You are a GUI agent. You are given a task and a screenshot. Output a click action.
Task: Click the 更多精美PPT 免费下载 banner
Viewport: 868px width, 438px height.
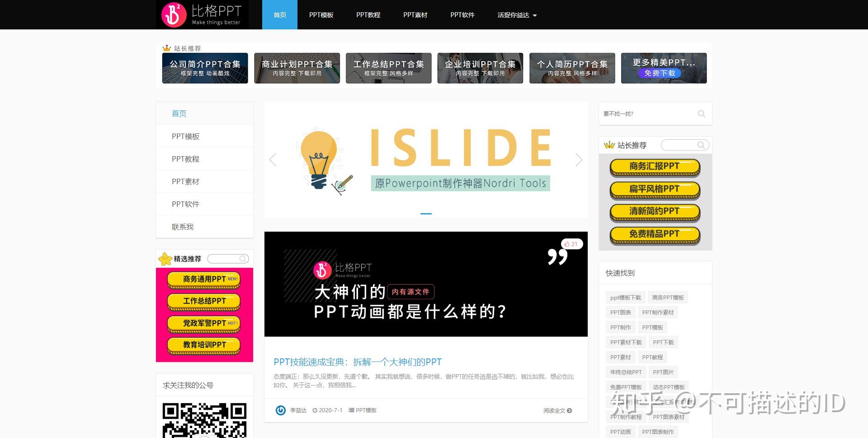[664, 68]
